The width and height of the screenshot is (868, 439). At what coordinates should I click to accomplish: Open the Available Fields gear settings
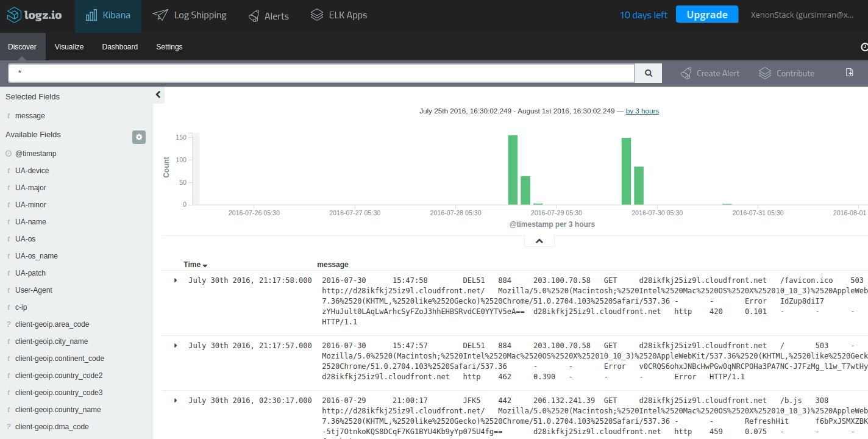tap(139, 137)
